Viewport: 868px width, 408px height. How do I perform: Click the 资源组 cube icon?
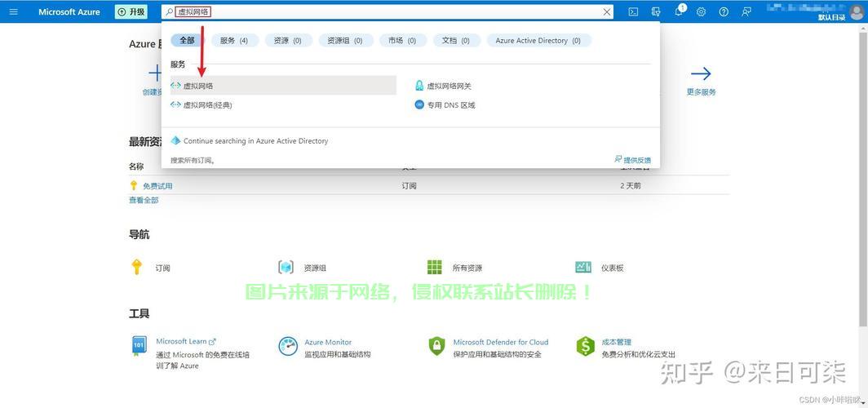(x=286, y=268)
